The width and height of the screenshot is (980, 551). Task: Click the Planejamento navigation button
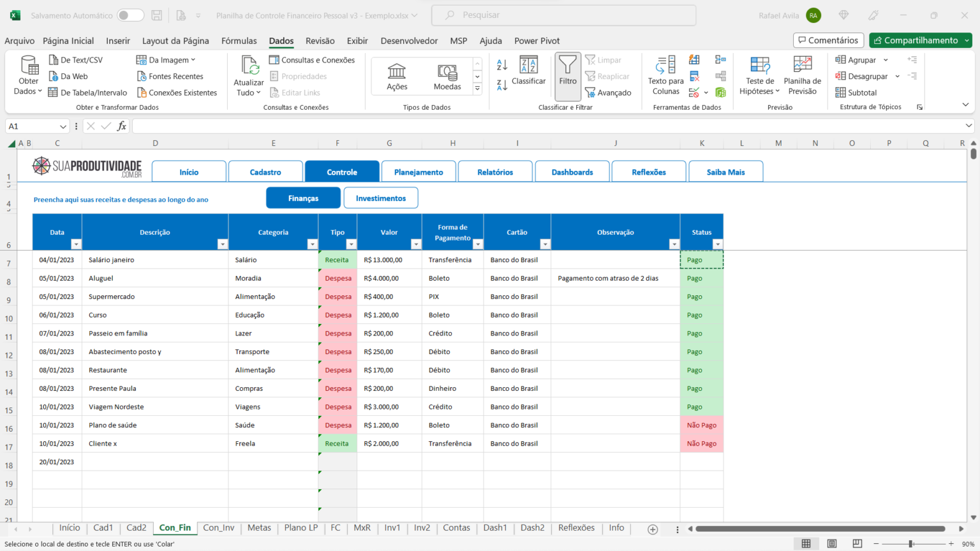click(x=419, y=172)
